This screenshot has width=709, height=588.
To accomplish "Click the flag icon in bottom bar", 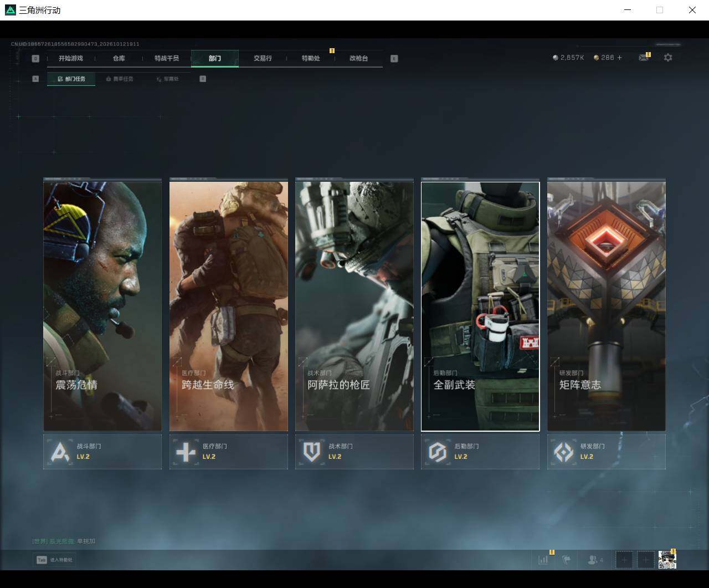I will (x=566, y=560).
